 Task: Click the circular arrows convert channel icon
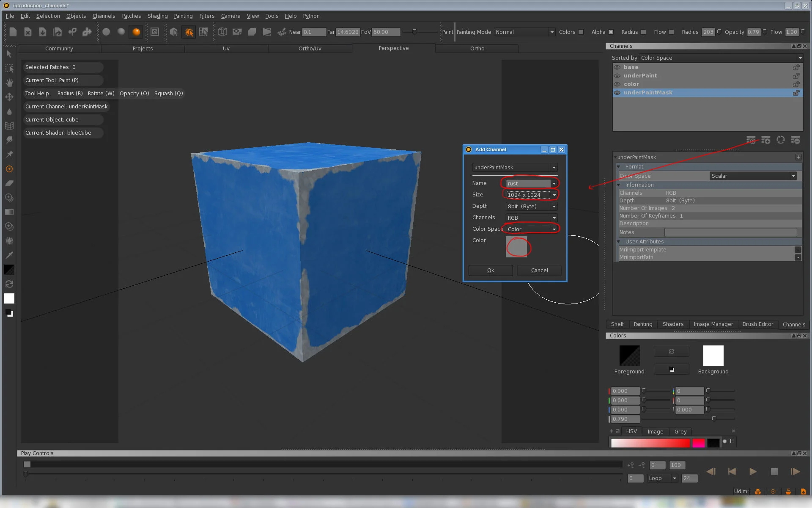(781, 140)
